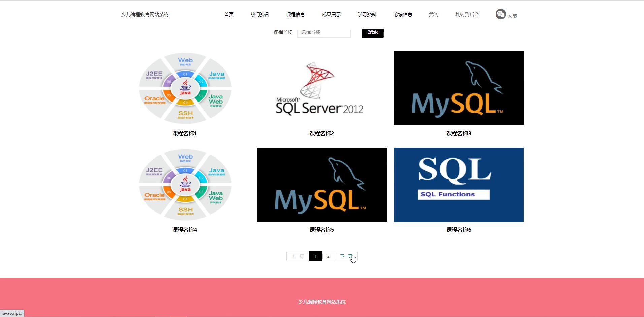Open the 论坛信息 menu item
Viewport: 644px width, 317px height.
pyautogui.click(x=403, y=15)
